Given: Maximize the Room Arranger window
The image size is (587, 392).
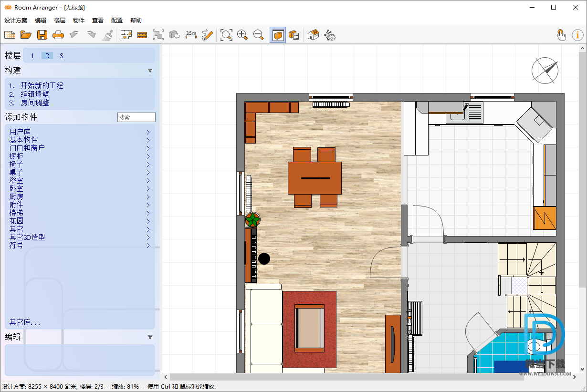Looking at the screenshot, I should (x=554, y=7).
